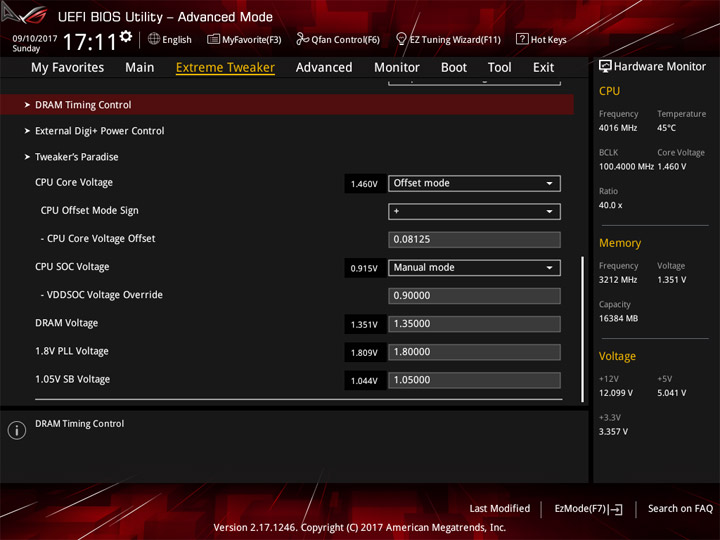Click the CPU Core Voltage Offset field 0.08125
Viewport: 720px width, 540px height.
[474, 239]
